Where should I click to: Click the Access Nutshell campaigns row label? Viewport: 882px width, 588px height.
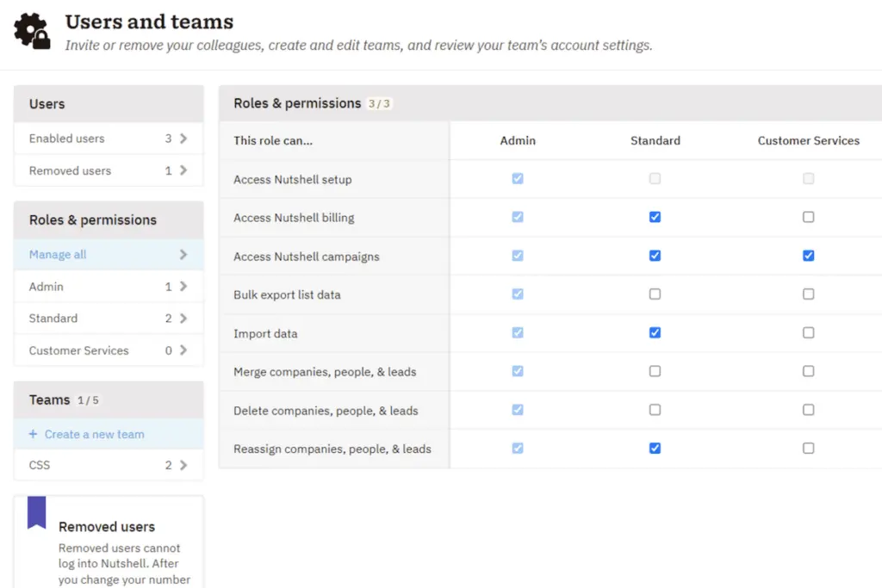[307, 257]
